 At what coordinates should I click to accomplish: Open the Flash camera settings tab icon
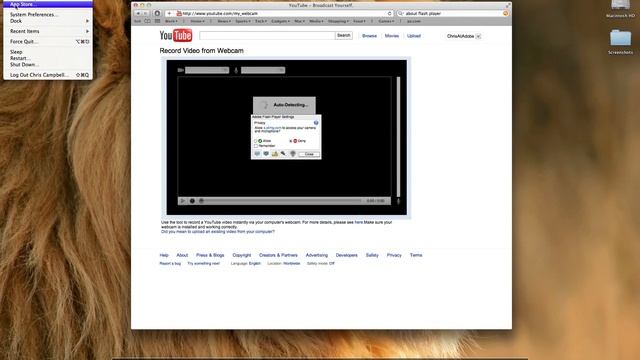pyautogui.click(x=293, y=154)
